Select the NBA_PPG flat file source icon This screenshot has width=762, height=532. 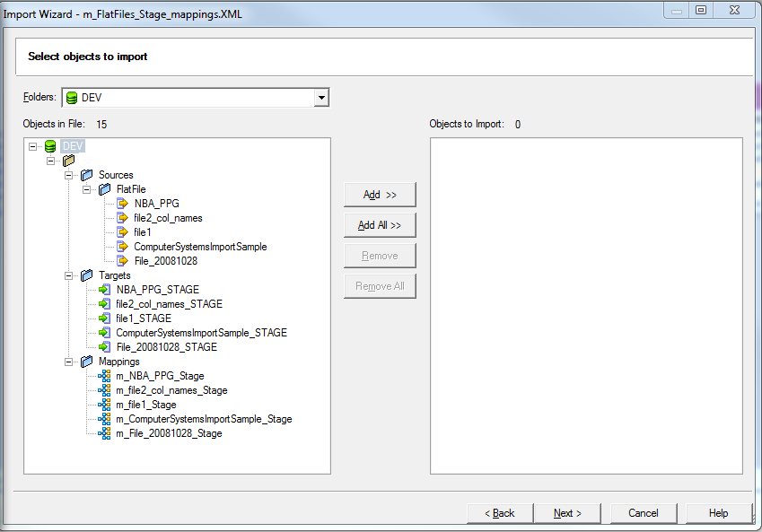click(122, 204)
